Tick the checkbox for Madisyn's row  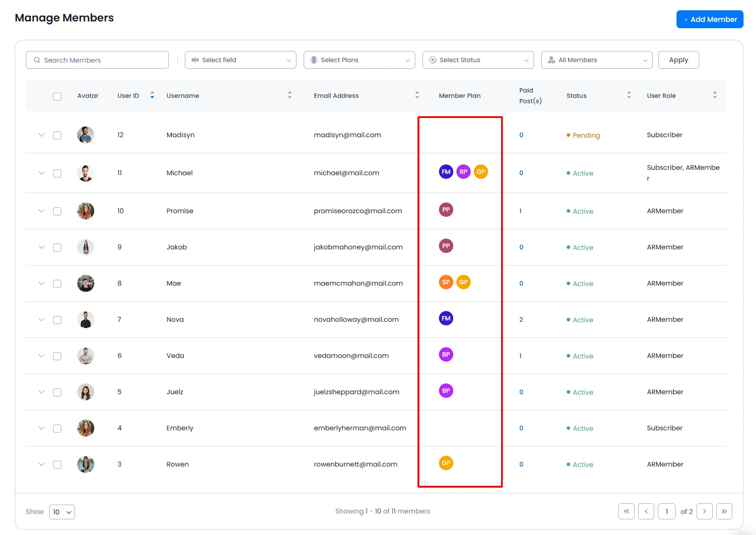57,135
